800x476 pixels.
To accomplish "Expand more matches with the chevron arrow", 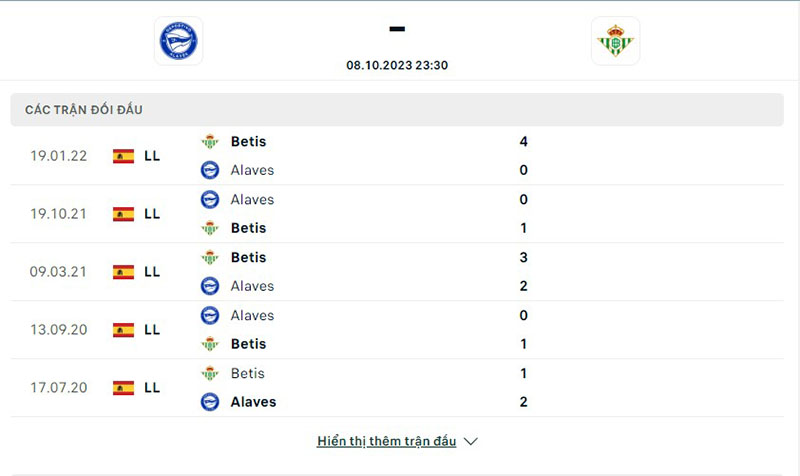I will tap(472, 441).
